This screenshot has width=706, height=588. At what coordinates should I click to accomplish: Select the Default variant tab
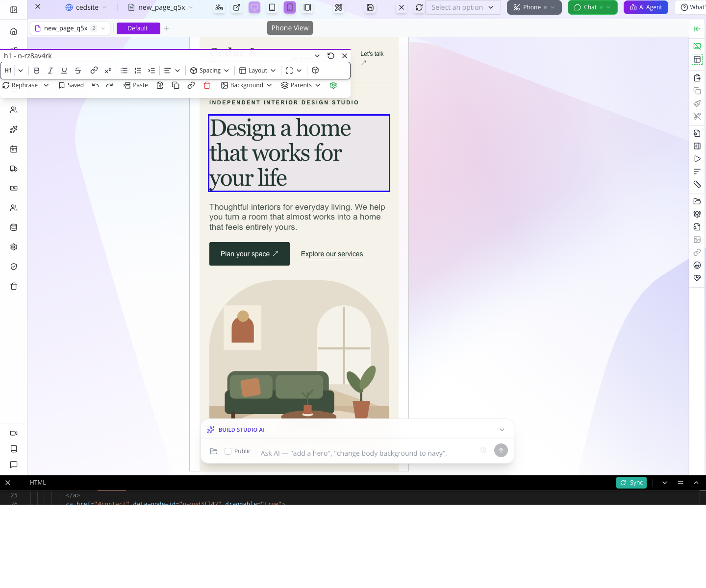point(138,28)
